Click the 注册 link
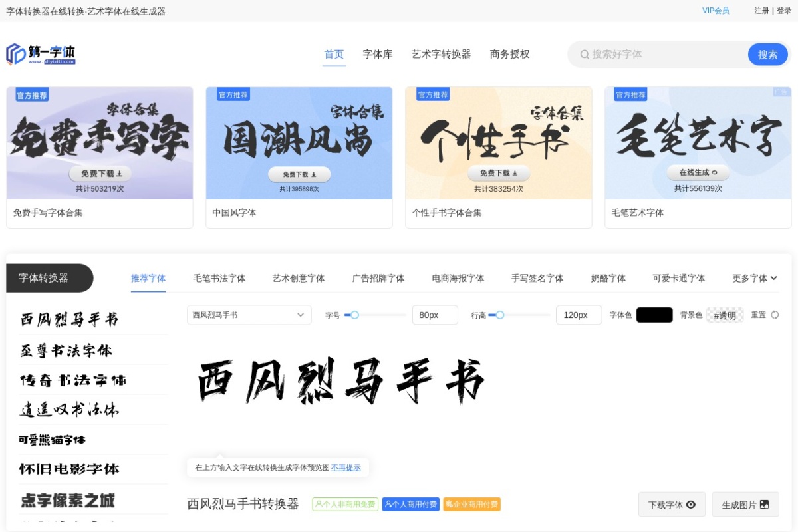The height and width of the screenshot is (532, 798). pyautogui.click(x=761, y=11)
